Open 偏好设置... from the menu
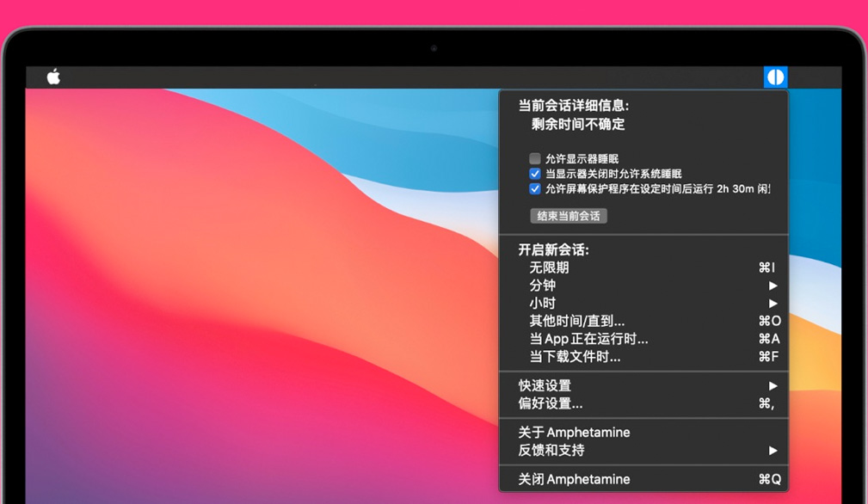Viewport: 868px width, 504px height. (x=551, y=403)
